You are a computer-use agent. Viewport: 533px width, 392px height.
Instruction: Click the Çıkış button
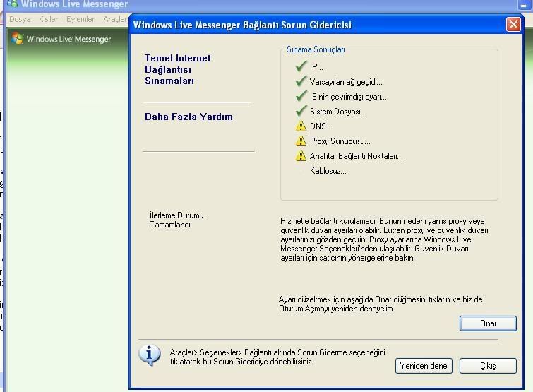click(x=488, y=366)
